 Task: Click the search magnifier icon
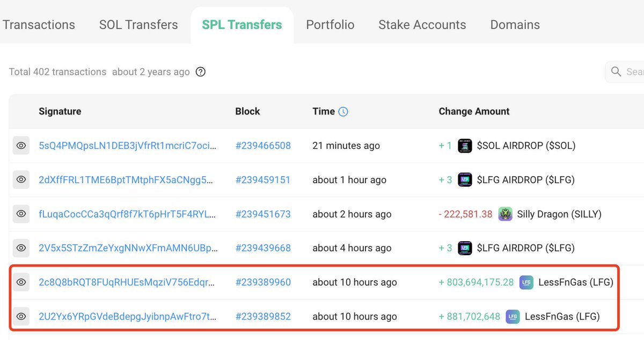615,72
